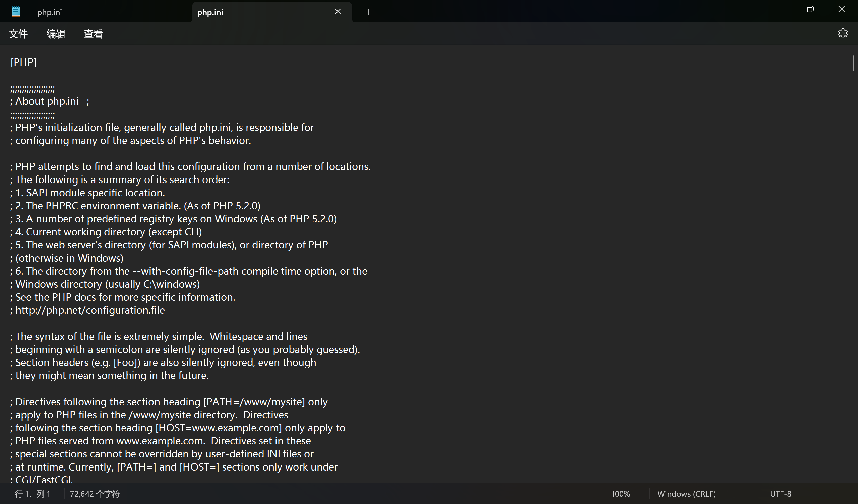Viewport: 858px width, 504px height.
Task: Click line beginning '; PHP's initialization file'
Action: click(x=163, y=128)
